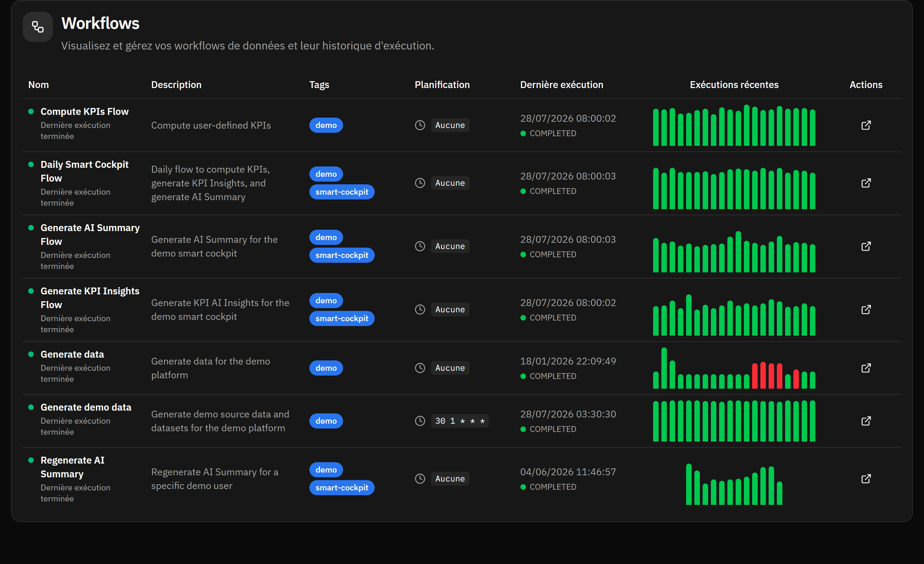Image resolution: width=924 pixels, height=564 pixels.
Task: Open the Generate demo data workflow name
Action: 86,407
